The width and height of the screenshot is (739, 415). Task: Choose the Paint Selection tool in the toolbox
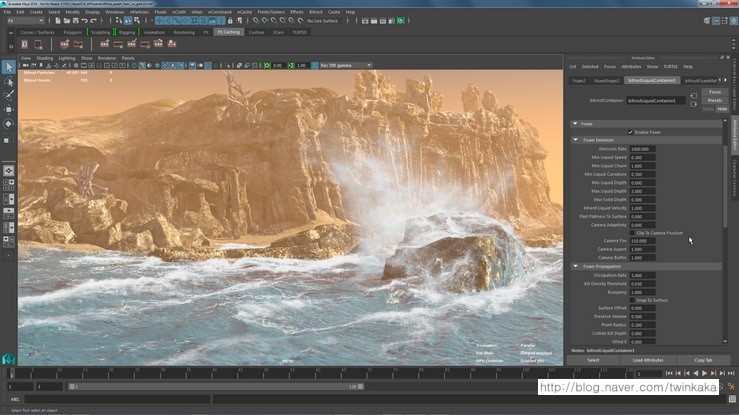(x=8, y=95)
